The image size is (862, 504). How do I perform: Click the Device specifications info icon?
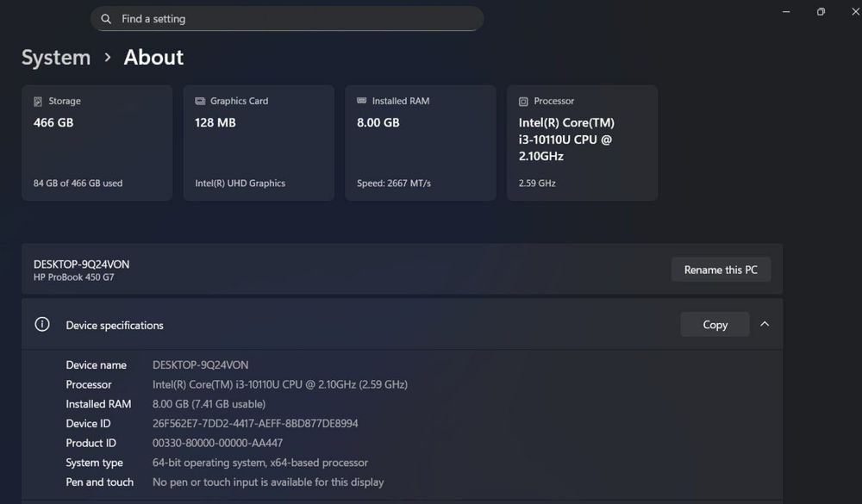click(x=41, y=325)
